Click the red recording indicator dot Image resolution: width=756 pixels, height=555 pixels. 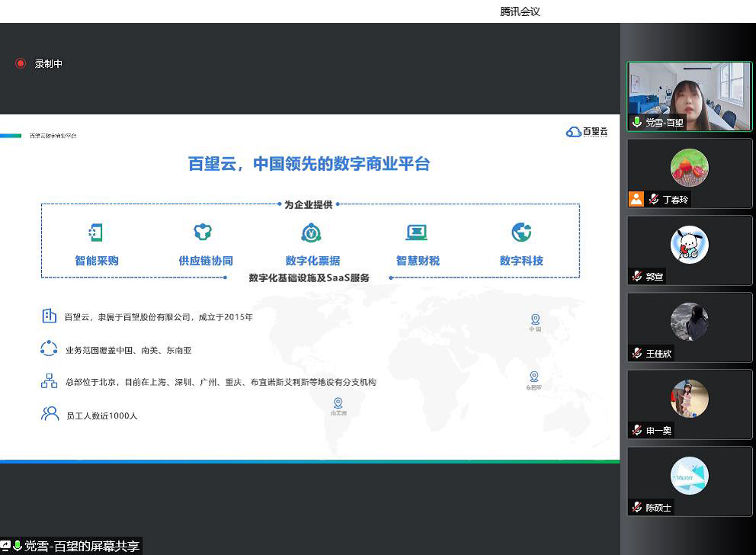(x=21, y=63)
